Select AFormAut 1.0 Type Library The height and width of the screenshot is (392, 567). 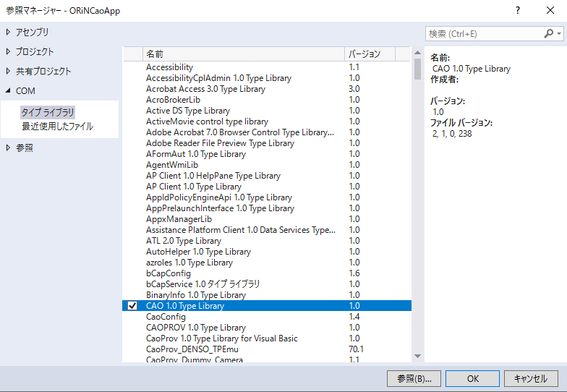click(267, 154)
